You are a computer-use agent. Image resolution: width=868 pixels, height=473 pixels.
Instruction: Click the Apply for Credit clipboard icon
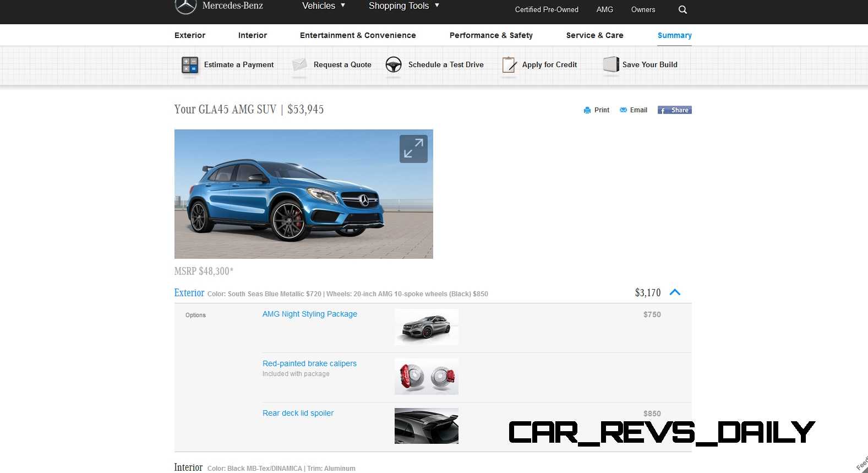(509, 65)
